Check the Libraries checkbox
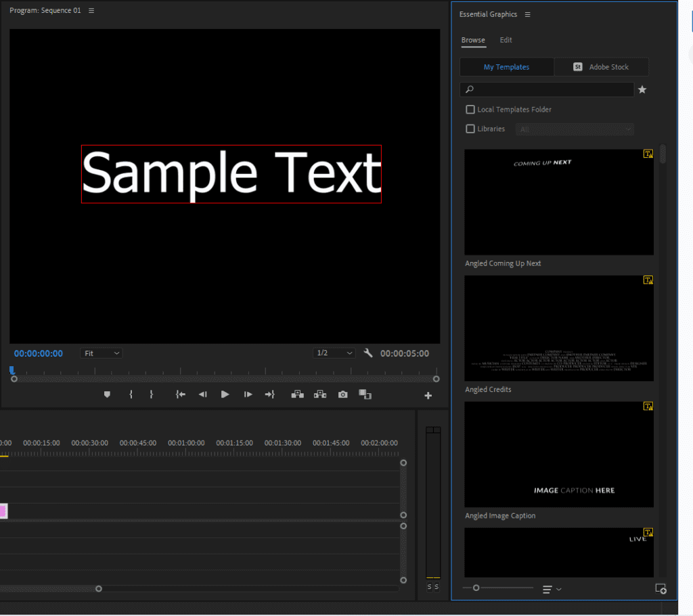The width and height of the screenshot is (693, 616). (x=470, y=129)
